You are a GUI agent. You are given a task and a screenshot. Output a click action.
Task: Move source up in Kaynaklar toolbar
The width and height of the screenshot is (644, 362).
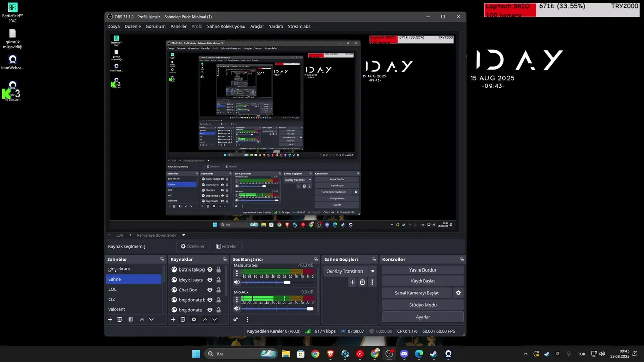205,319
